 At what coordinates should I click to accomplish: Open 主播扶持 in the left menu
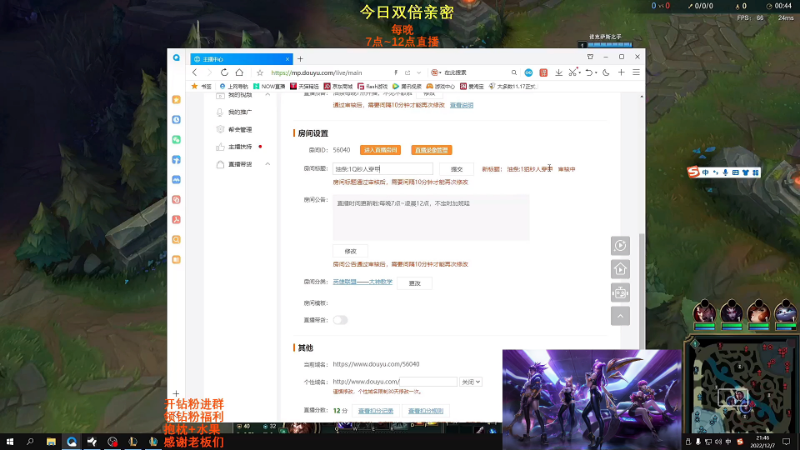click(240, 147)
